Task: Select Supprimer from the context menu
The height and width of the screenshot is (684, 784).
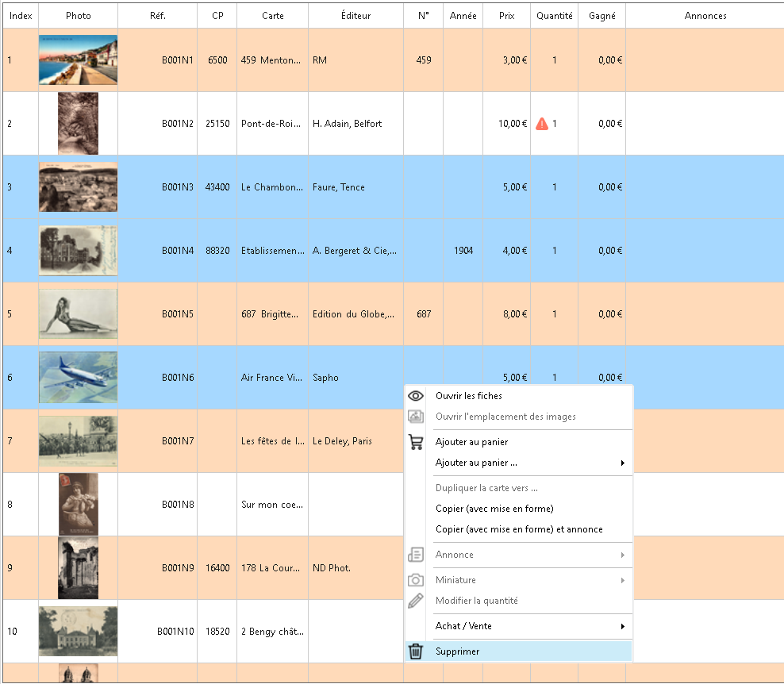Action: tap(458, 651)
